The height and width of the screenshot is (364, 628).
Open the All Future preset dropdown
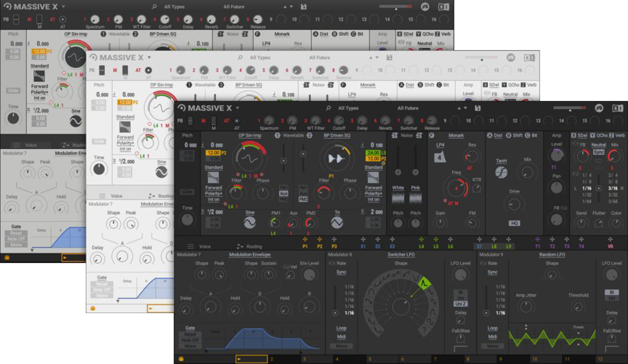tap(408, 108)
